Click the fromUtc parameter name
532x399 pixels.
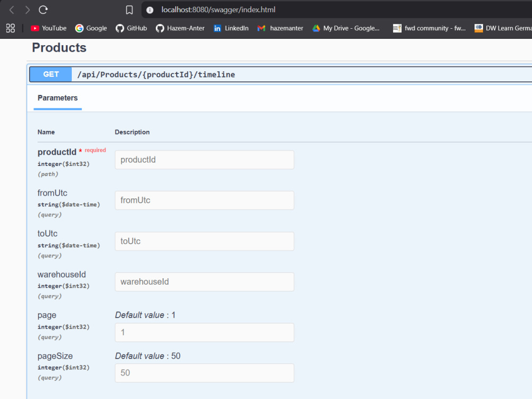pyautogui.click(x=53, y=193)
